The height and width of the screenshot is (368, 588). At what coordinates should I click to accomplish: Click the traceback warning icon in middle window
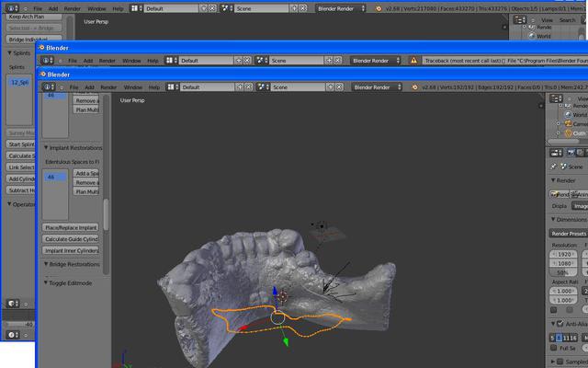click(413, 60)
